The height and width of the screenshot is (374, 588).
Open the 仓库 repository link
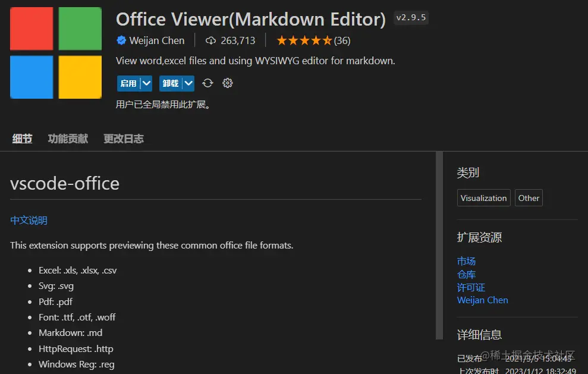click(466, 274)
